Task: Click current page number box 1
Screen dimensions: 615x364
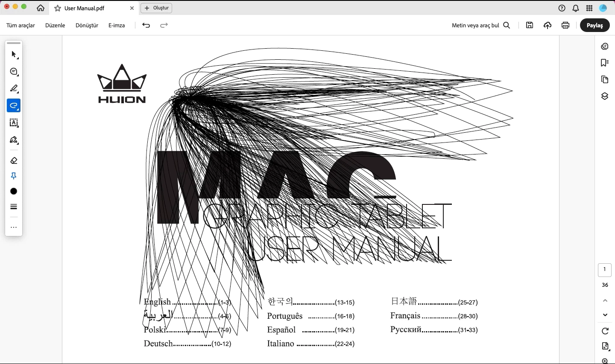Action: [605, 270]
